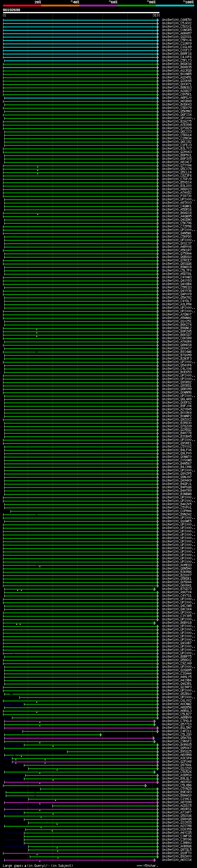Click the alignment bar beside UniRef100_C5L8B6
Image resolution: width=197 pixels, height=868 pixels.
(75, 786)
